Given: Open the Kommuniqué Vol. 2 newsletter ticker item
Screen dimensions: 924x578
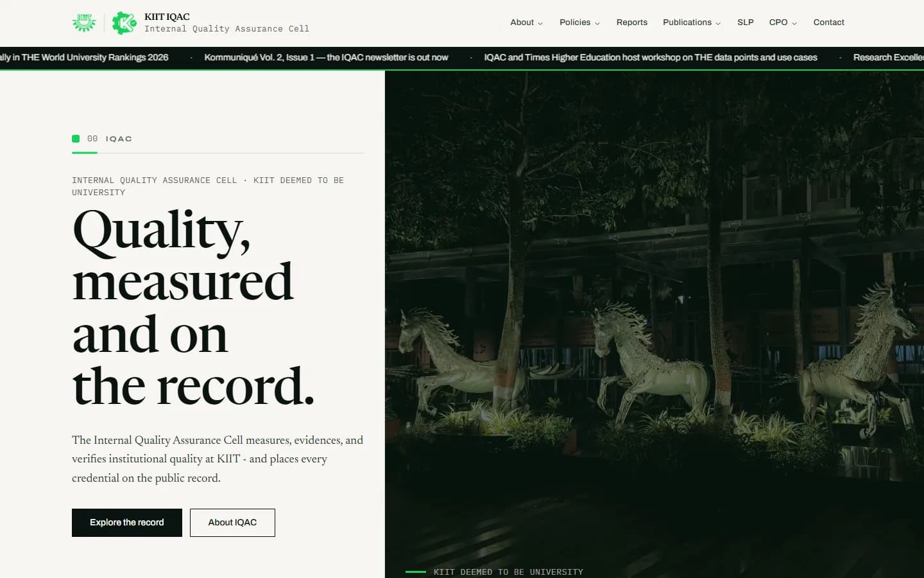Looking at the screenshot, I should [x=326, y=57].
